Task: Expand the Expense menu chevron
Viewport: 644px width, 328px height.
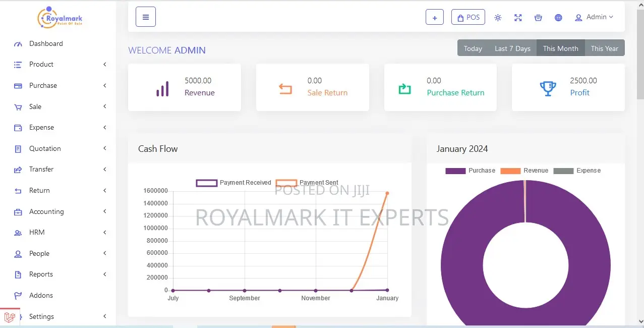Action: tap(105, 128)
